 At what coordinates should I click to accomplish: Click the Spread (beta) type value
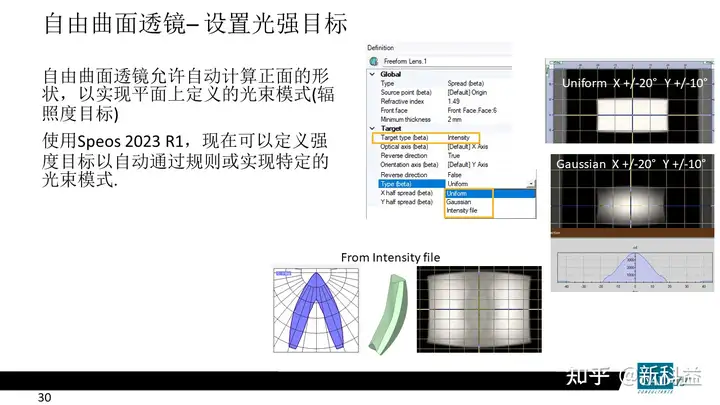[x=466, y=83]
